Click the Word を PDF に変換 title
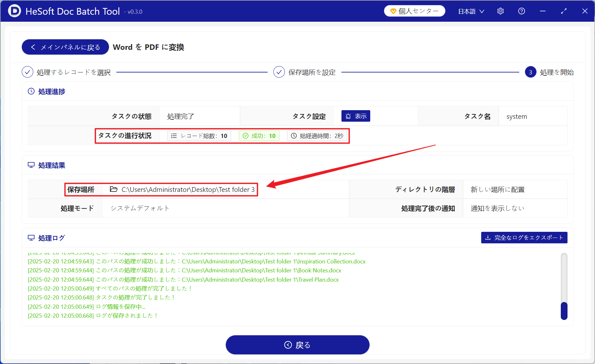 [148, 47]
